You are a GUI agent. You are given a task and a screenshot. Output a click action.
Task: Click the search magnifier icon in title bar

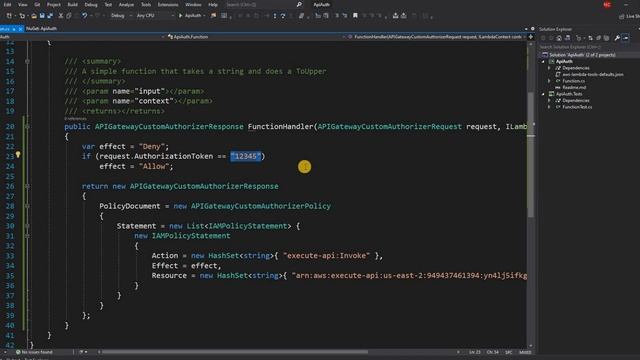coord(299,4)
